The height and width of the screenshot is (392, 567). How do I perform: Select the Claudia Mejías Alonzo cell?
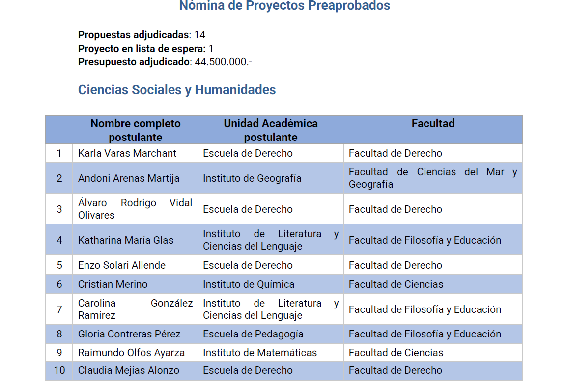coord(129,370)
